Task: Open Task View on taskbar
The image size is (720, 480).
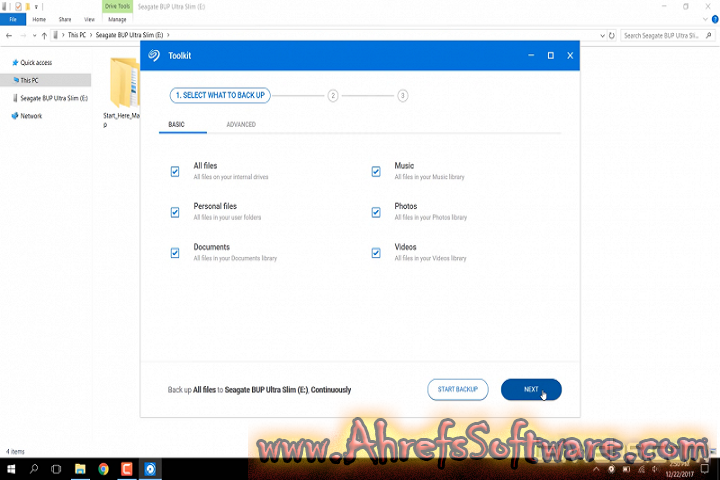Action: [x=56, y=469]
